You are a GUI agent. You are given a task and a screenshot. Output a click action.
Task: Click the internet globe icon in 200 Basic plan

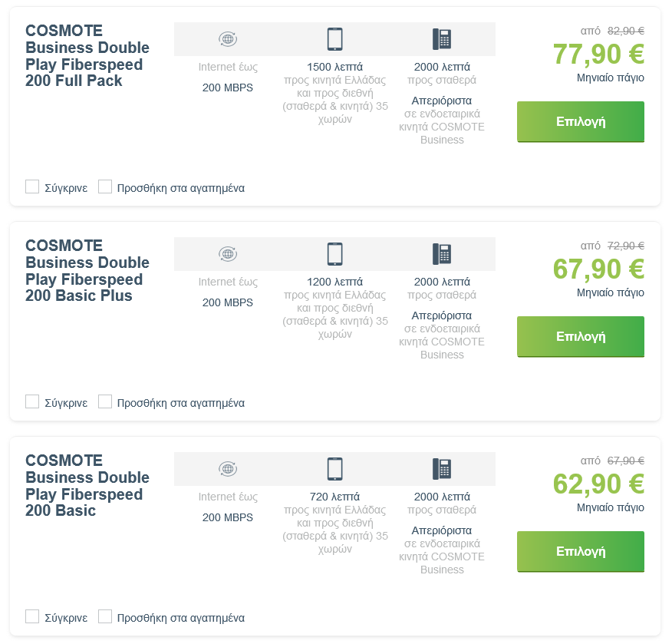point(227,469)
